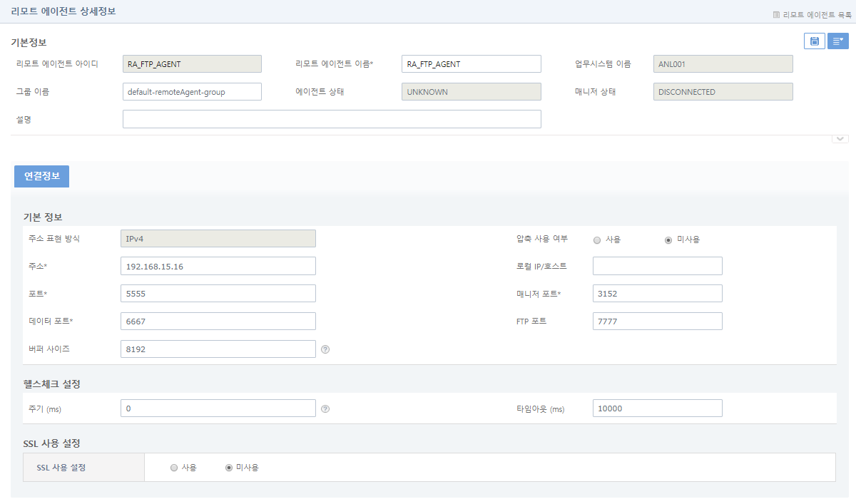Click help icon beside 주기 (ms) field

(x=325, y=408)
